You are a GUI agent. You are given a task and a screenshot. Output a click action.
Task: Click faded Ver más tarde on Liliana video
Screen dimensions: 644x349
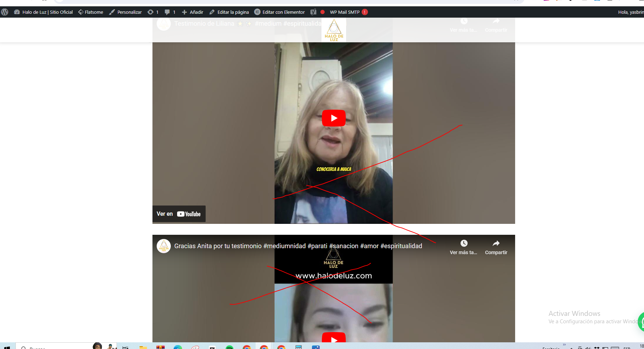(464, 25)
